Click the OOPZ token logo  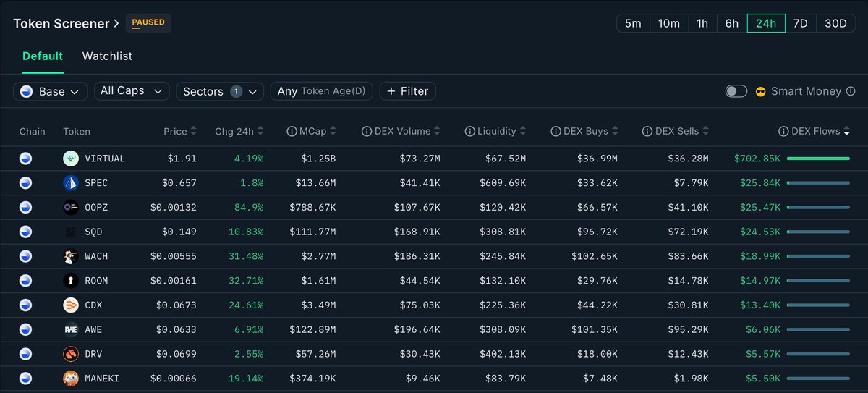70,208
